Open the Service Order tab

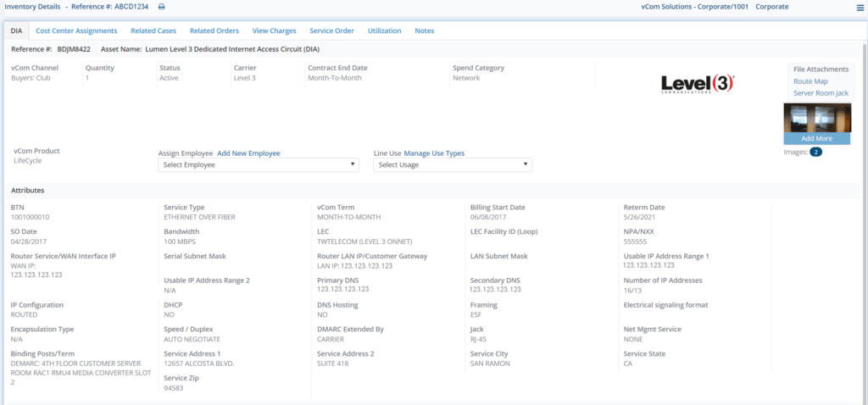click(x=331, y=31)
